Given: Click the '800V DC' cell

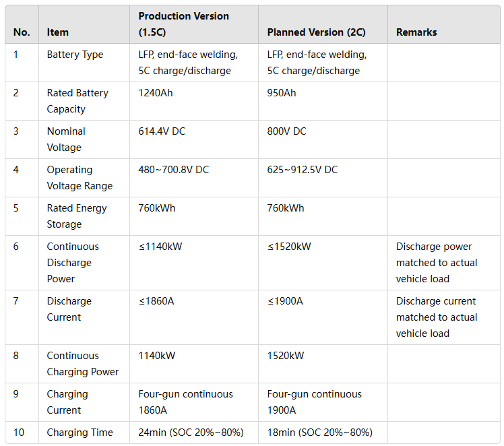Looking at the screenshot, I should (x=323, y=139).
